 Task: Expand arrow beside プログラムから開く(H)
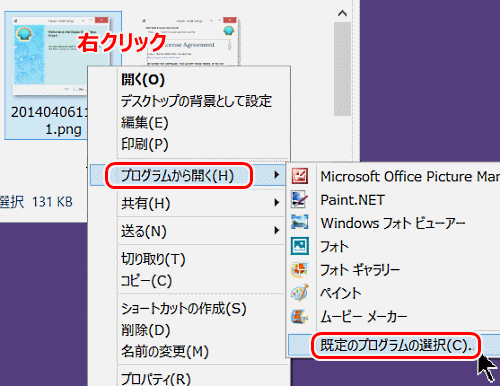276,175
